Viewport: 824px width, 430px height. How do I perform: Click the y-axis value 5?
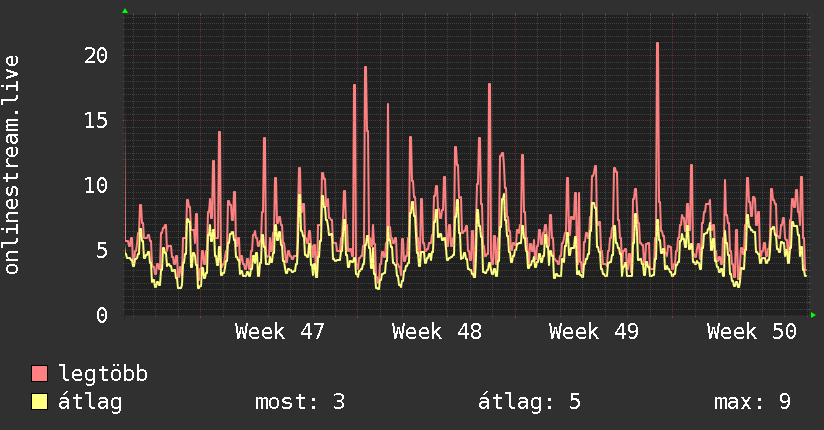coord(102,250)
